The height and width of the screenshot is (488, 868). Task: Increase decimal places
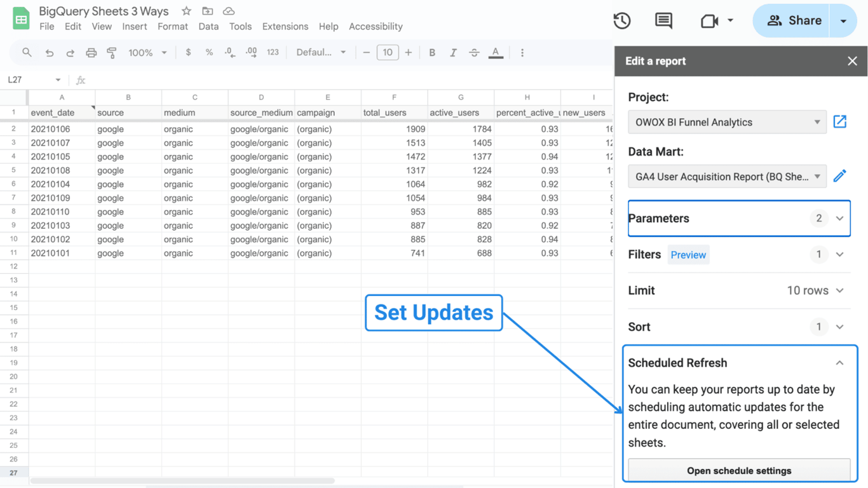pos(251,53)
